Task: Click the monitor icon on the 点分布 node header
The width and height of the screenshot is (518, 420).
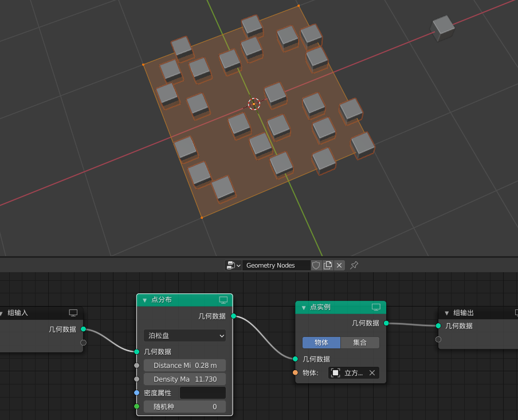Action: click(x=224, y=300)
